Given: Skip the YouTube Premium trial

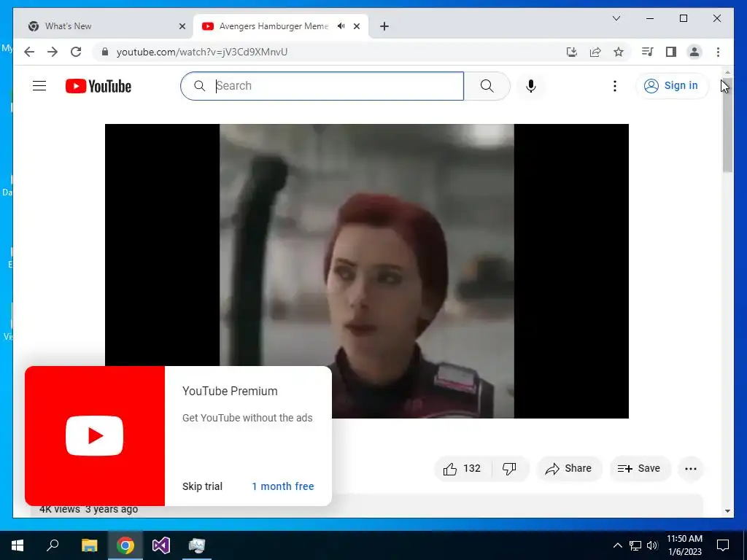Looking at the screenshot, I should coord(202,486).
